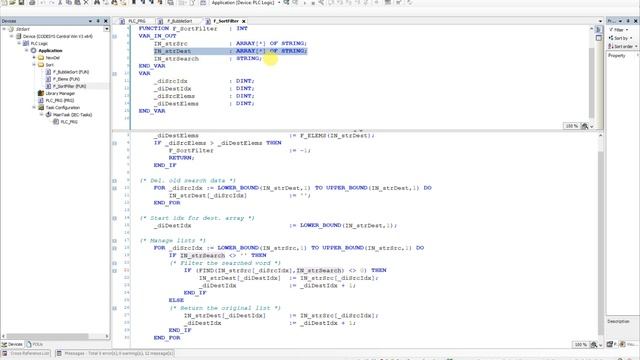Fold the FOR loop over IN_strSrc
Screen dimensions: 640x360
(x=115, y=248)
